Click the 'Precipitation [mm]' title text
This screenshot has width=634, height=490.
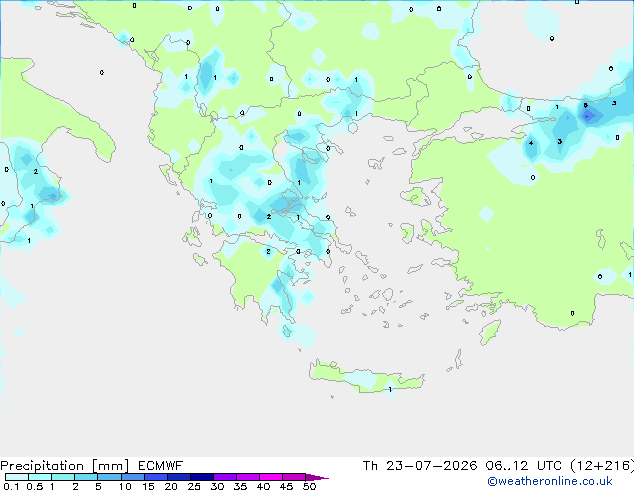point(64,466)
